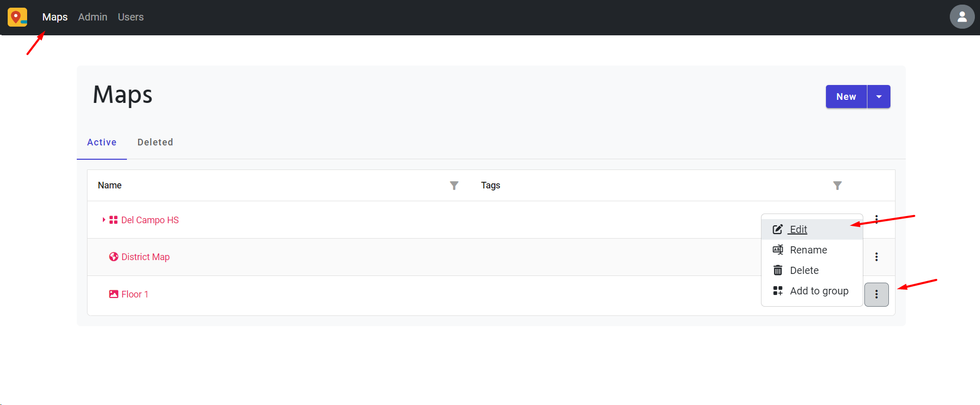Filter the Tags column
This screenshot has height=405, width=980.
pyautogui.click(x=837, y=185)
